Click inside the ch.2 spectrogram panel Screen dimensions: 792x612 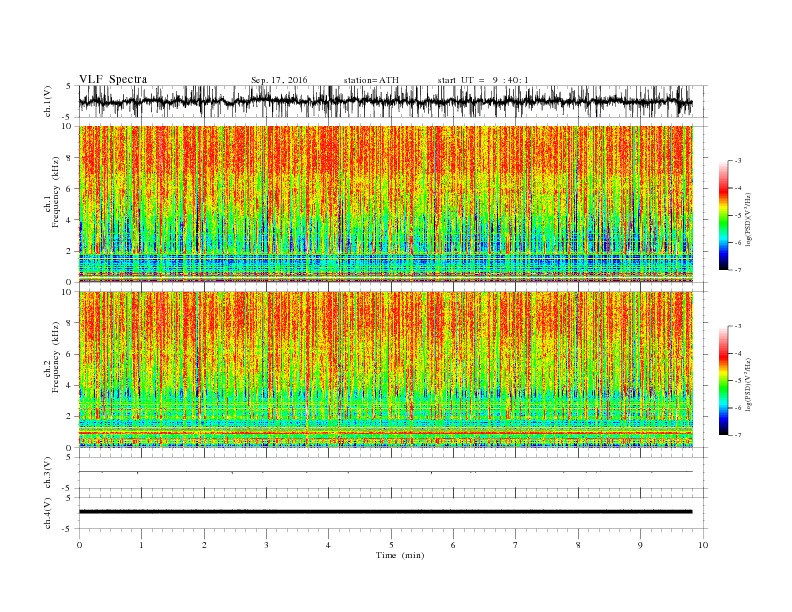point(385,370)
